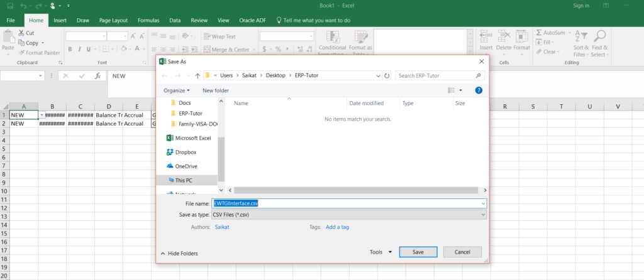Select OneDrive in the navigation pane

click(187, 166)
